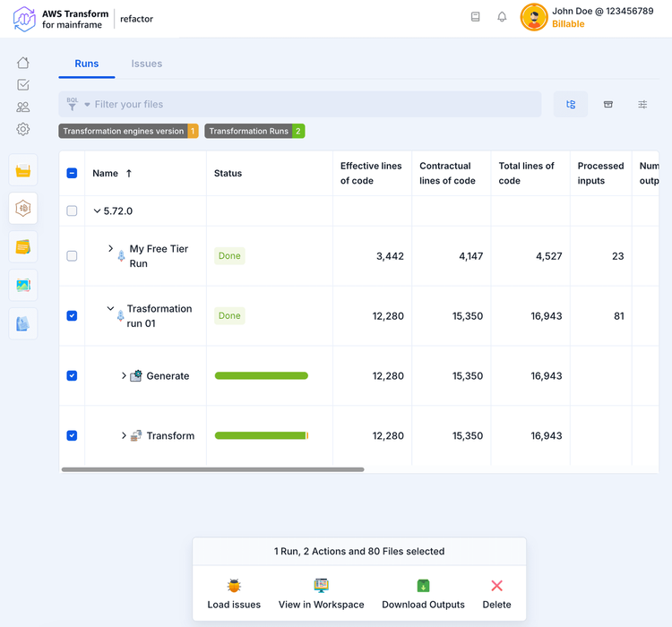The width and height of the screenshot is (672, 627).
Task: Click the Transformation engines version tag
Action: point(128,131)
